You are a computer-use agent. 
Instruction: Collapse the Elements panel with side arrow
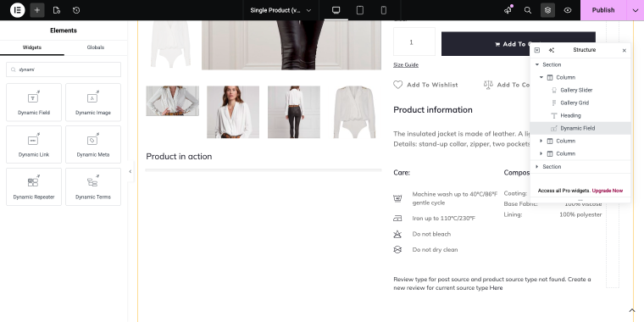pyautogui.click(x=130, y=171)
